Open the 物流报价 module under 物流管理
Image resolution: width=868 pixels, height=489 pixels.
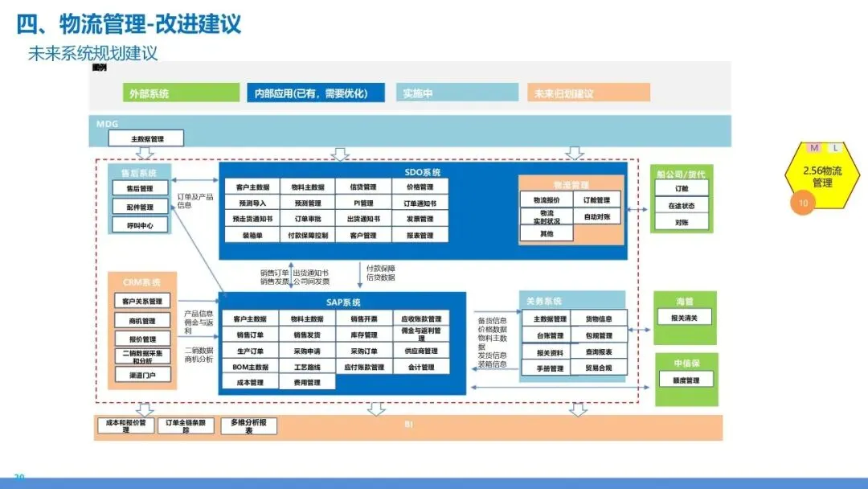pyautogui.click(x=547, y=200)
